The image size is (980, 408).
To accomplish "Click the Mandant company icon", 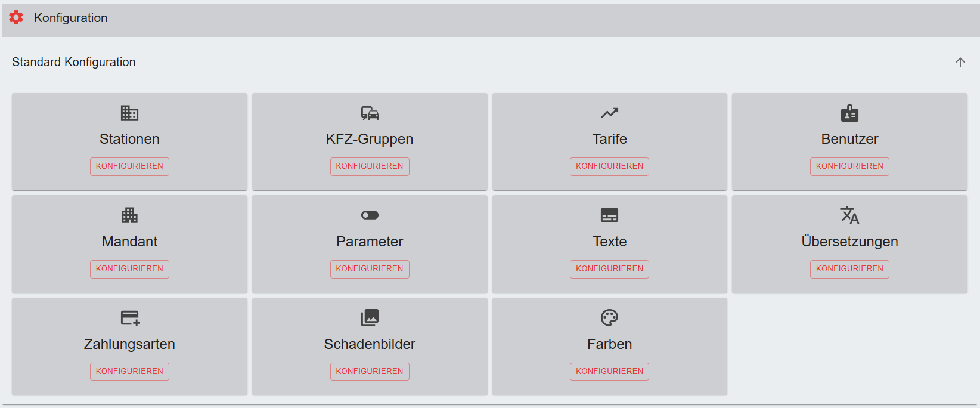I will (129, 215).
